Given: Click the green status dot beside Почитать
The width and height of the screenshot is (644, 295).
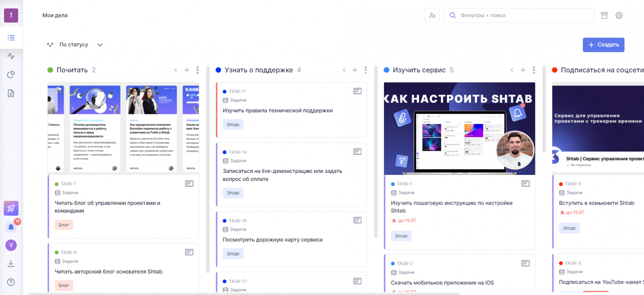Looking at the screenshot, I should coord(50,70).
